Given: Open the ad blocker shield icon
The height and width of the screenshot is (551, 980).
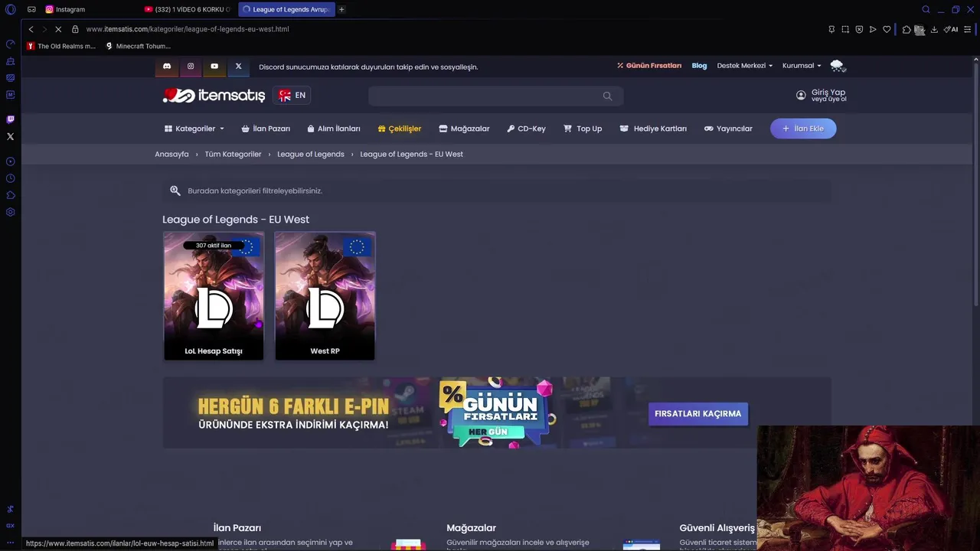Looking at the screenshot, I should click(x=859, y=29).
